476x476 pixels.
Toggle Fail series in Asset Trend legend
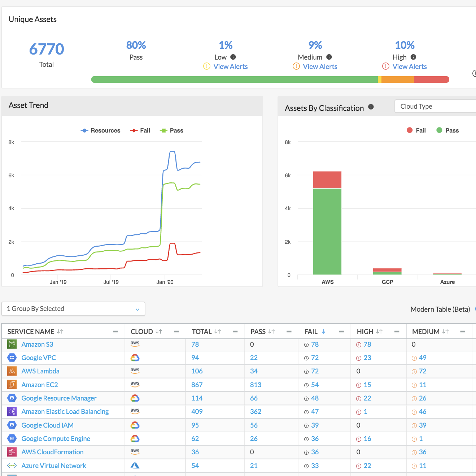[140, 130]
